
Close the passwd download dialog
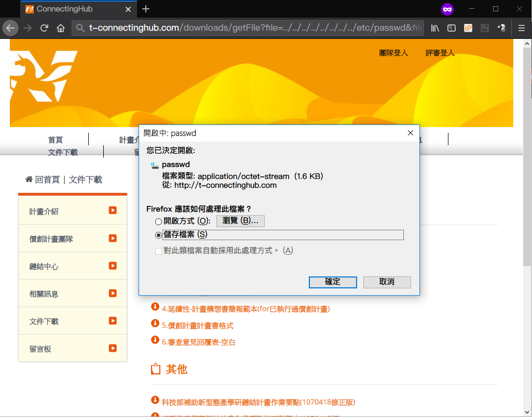[x=411, y=133]
